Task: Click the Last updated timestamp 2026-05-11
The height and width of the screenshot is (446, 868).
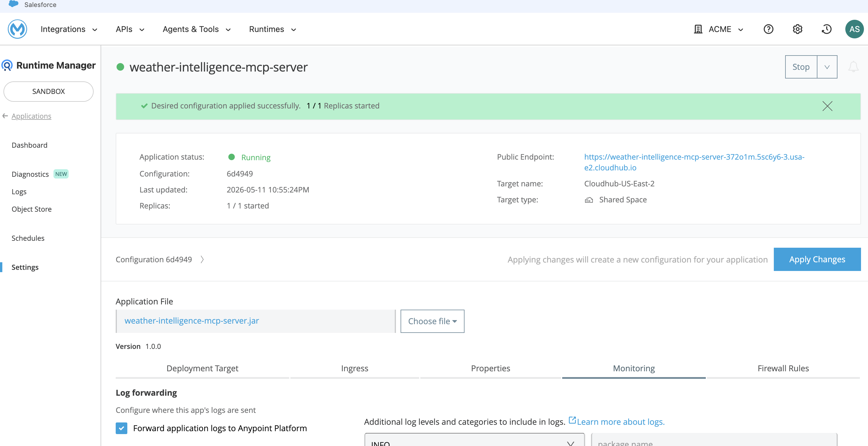Action: [268, 190]
